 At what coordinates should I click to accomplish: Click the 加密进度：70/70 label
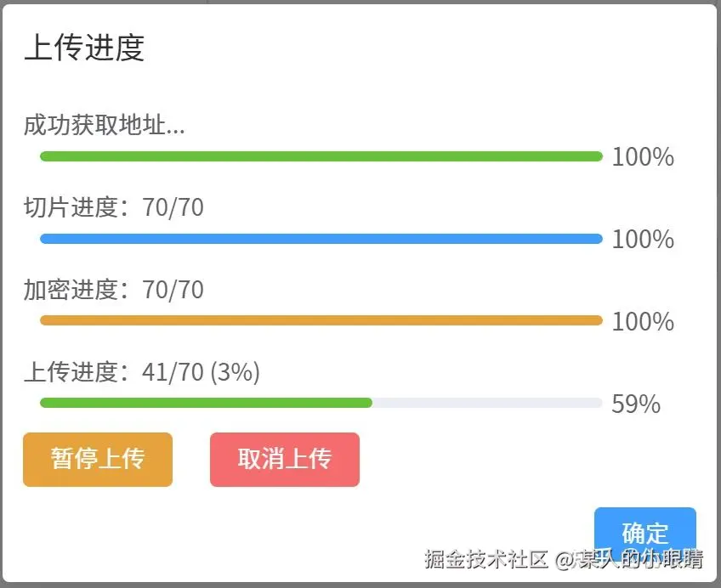coord(113,290)
